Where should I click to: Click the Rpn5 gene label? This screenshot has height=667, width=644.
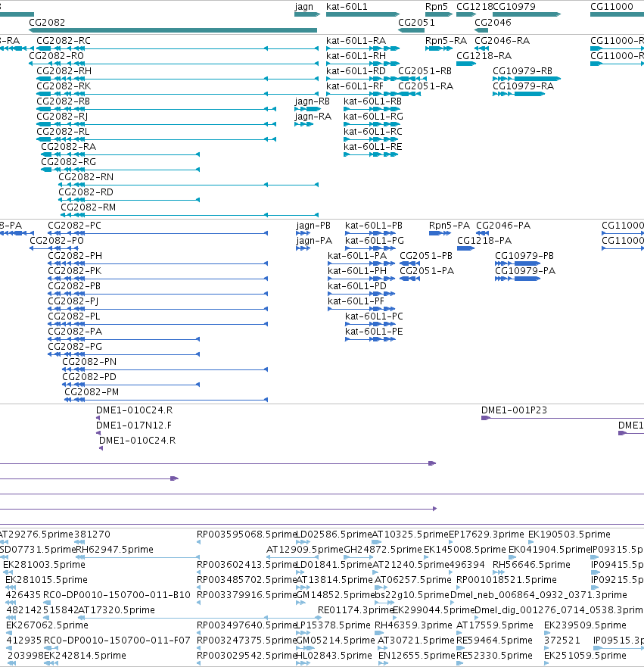click(437, 7)
